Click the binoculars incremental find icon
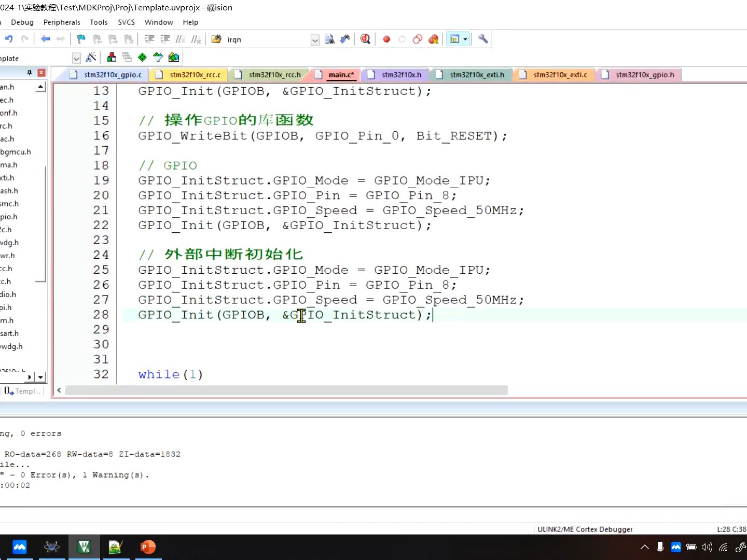This screenshot has height=560, width=747. (345, 39)
